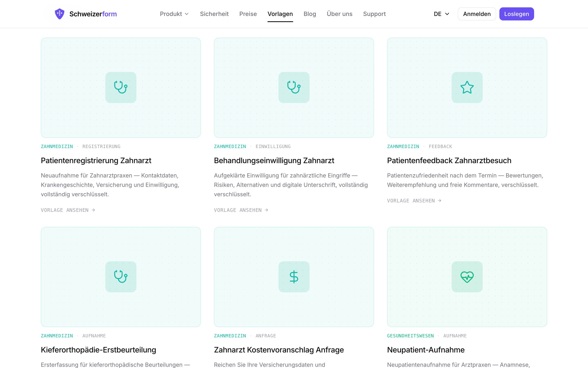Viewport: 588px width, 368px height.
Task: Open the Sicherheit menu item
Action: [214, 14]
